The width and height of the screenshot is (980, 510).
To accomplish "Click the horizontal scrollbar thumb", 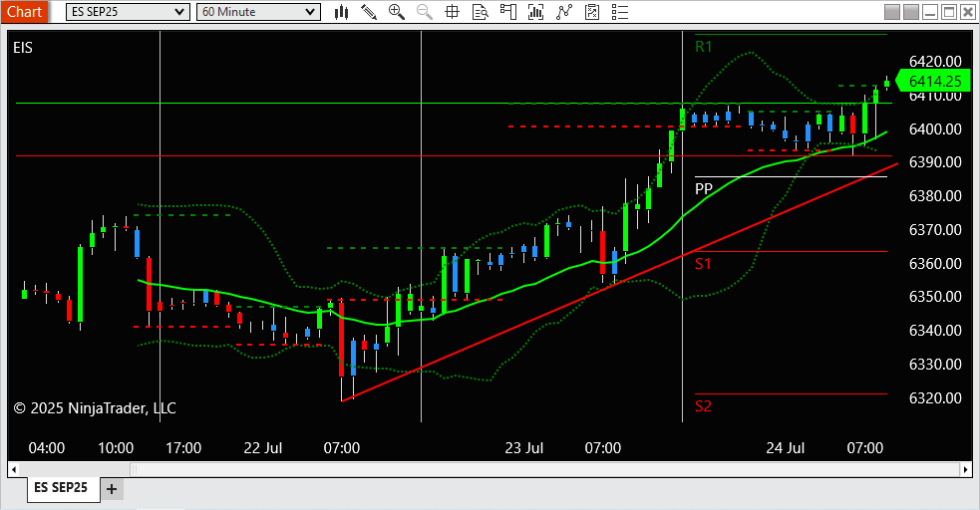I will [545, 469].
